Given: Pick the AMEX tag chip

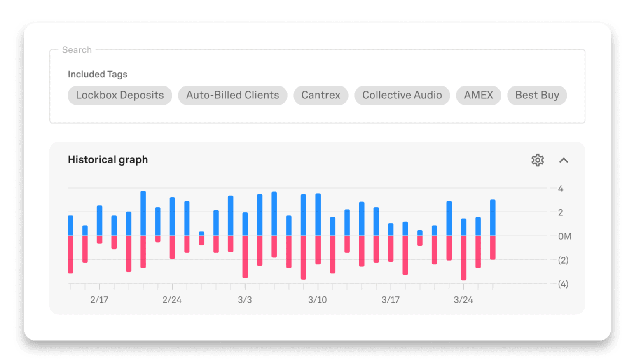Looking at the screenshot, I should point(478,95).
